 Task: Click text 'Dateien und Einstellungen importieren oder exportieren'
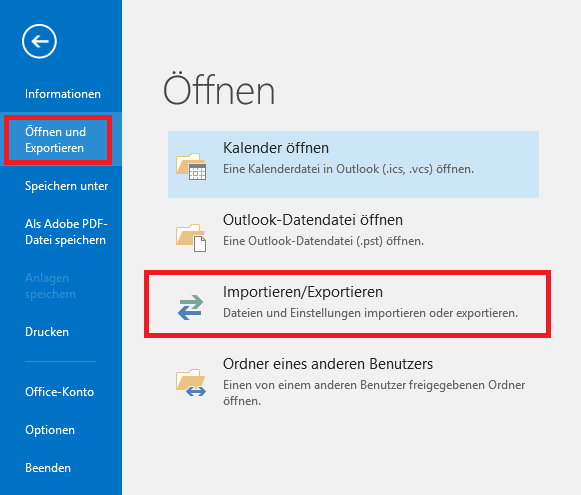pyautogui.click(x=370, y=313)
